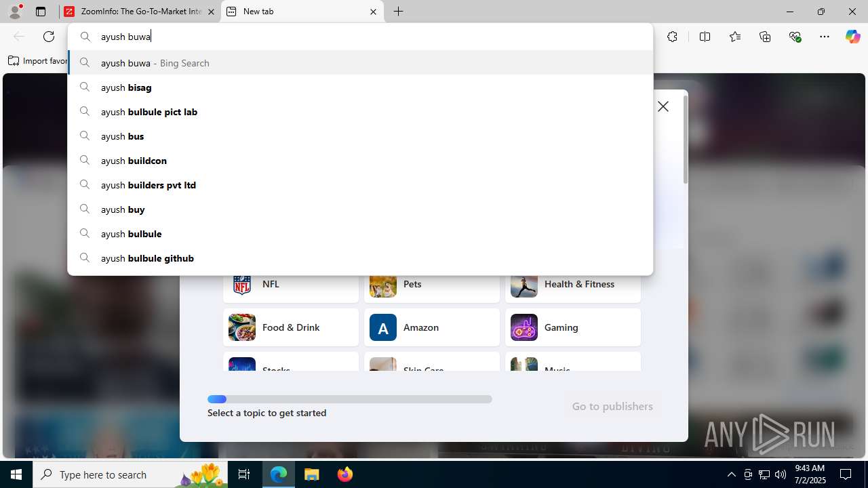868x488 pixels.
Task: Open the notification center icon
Action: tap(846, 474)
